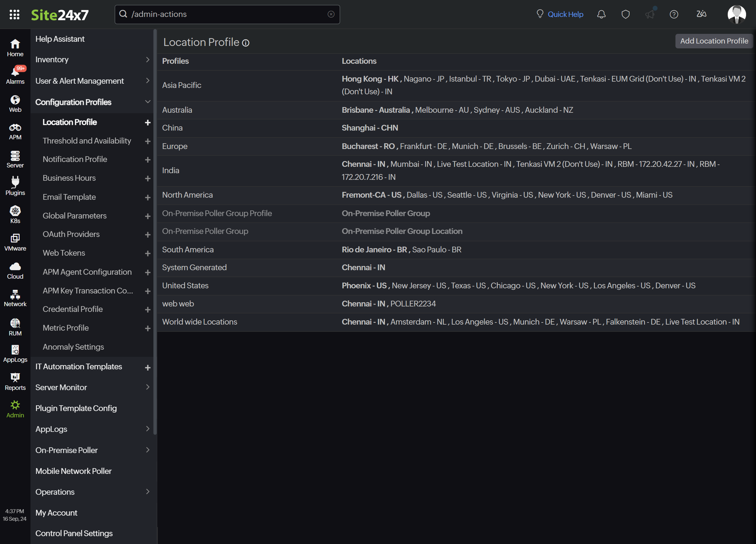Go to the VMware sidebar icon
Viewport: 756px width, 544px height.
point(15,242)
